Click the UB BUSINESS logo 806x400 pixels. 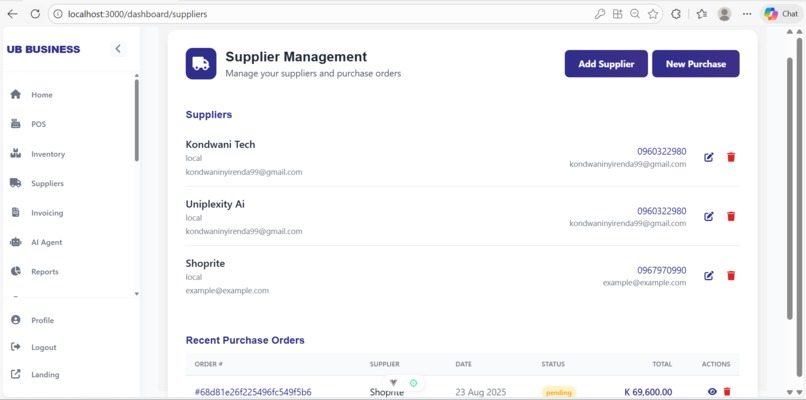(44, 49)
